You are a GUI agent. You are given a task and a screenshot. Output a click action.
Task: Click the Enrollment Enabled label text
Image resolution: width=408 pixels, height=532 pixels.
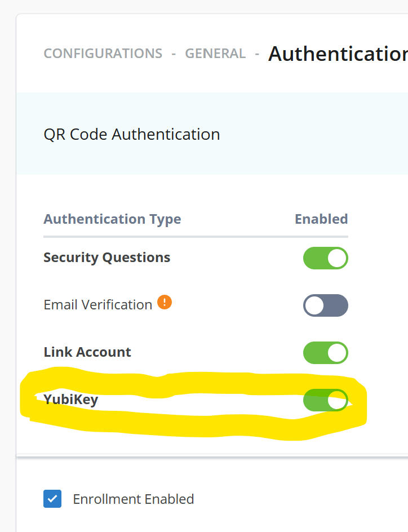(134, 499)
